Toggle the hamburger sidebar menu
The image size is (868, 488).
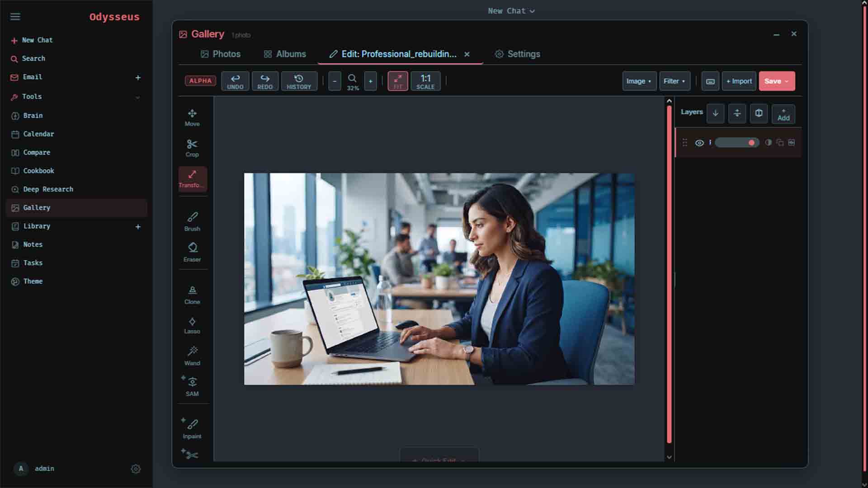15,17
